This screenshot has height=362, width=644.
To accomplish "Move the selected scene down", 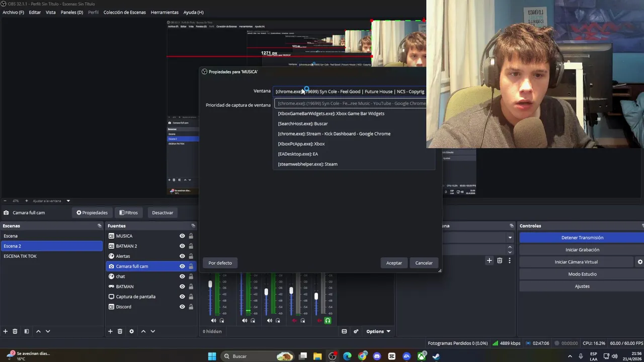I will (48, 331).
